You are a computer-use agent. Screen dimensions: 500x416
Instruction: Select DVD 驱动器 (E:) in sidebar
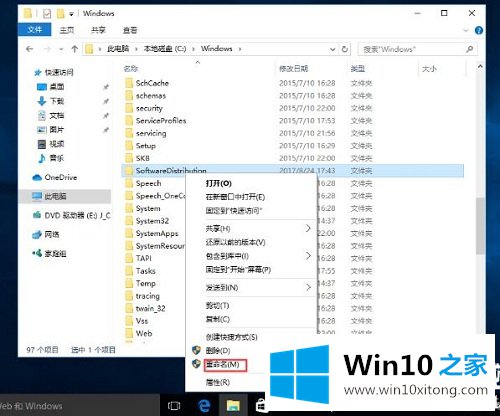[x=77, y=216]
